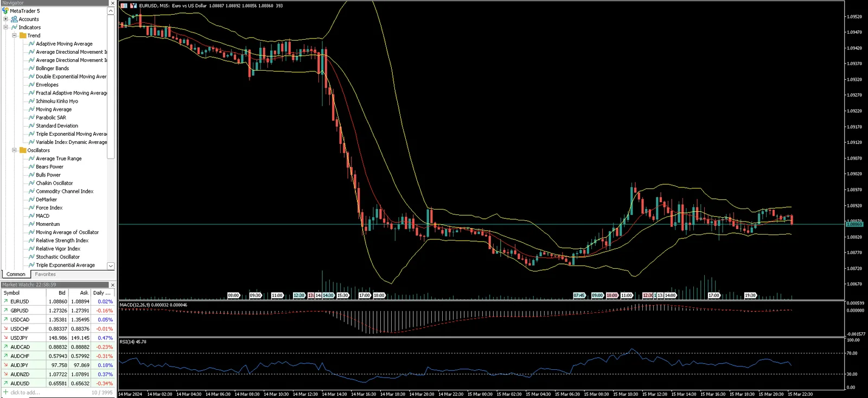Select the AUDUSD row in Market Watch

(x=58, y=383)
